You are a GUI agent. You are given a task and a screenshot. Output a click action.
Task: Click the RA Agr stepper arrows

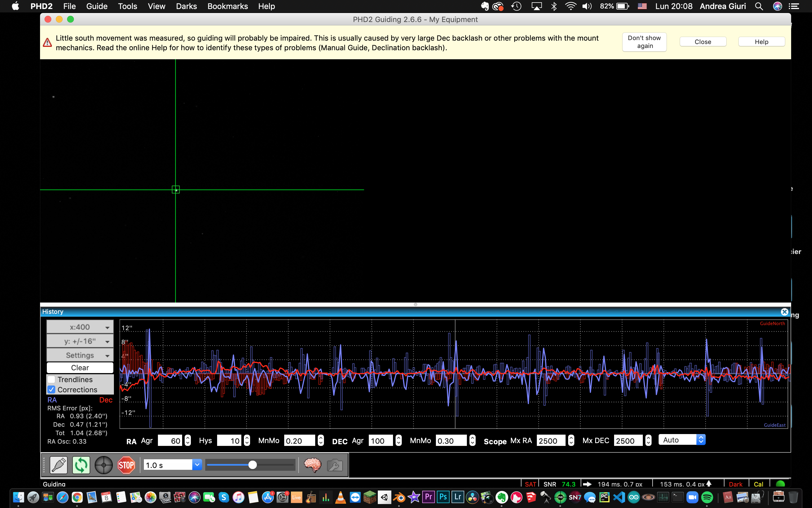click(x=188, y=441)
